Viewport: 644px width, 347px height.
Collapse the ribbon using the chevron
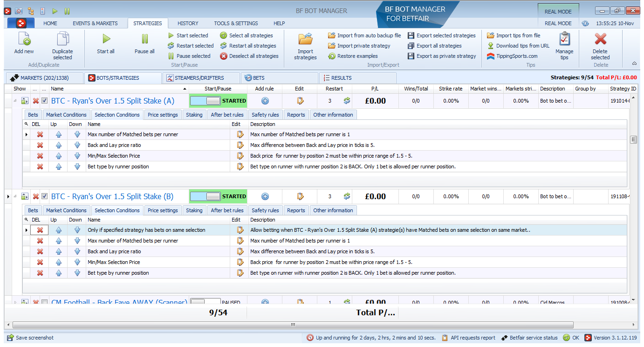(x=634, y=63)
